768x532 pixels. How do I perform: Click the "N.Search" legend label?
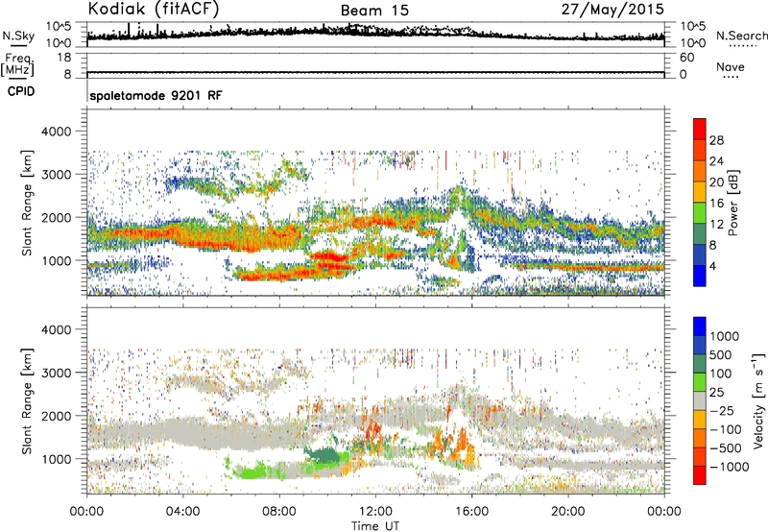pos(742,36)
